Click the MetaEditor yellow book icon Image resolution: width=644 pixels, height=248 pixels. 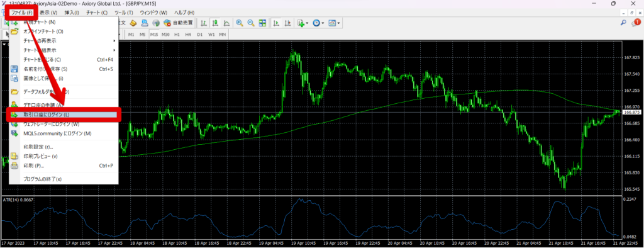(133, 23)
